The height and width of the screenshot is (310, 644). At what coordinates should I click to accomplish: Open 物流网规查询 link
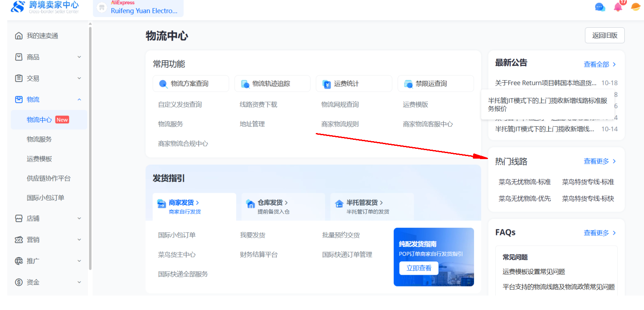[340, 104]
